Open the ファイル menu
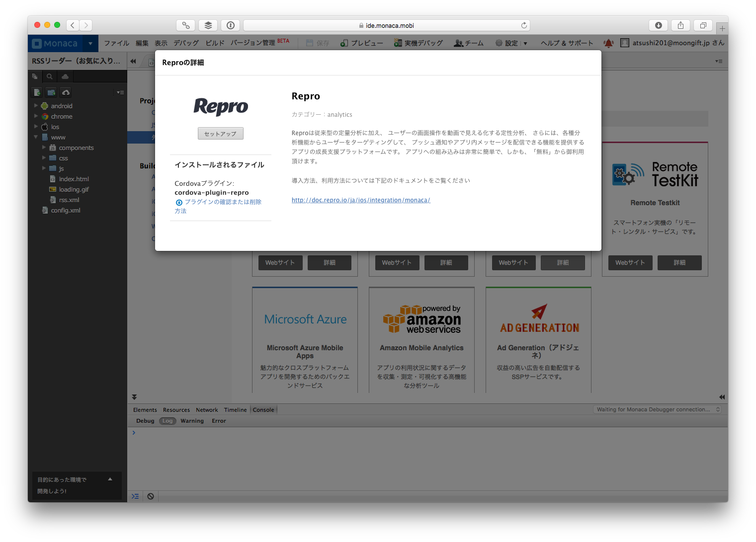 click(116, 43)
